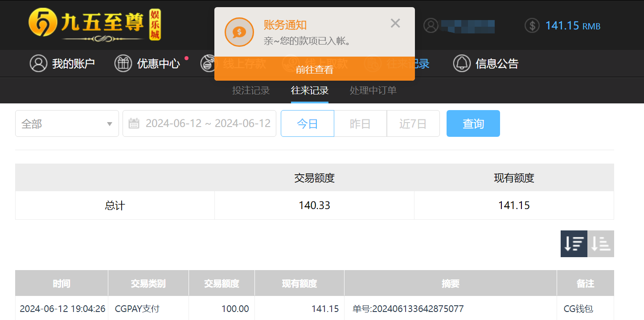
Task: Click 前往查看 in the notification banner
Action: pyautogui.click(x=314, y=70)
